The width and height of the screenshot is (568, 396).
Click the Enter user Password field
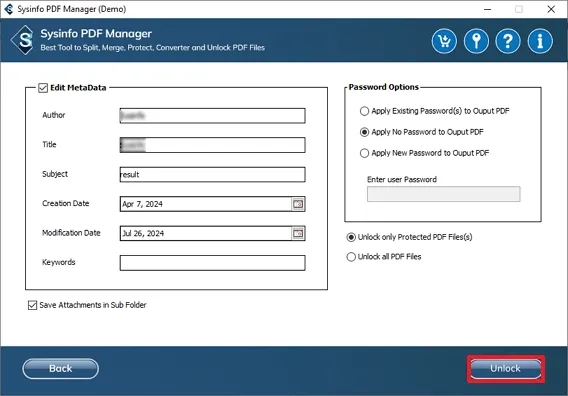point(443,194)
